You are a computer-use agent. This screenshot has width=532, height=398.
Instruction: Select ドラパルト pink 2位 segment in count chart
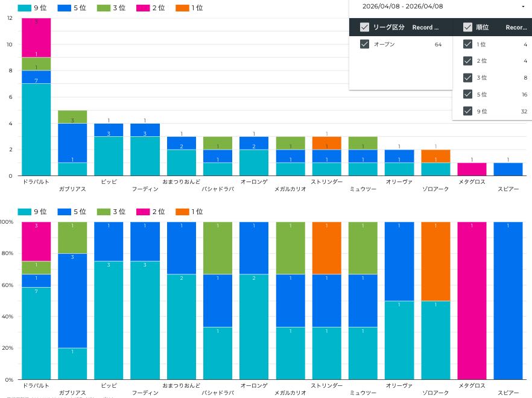[36, 37]
